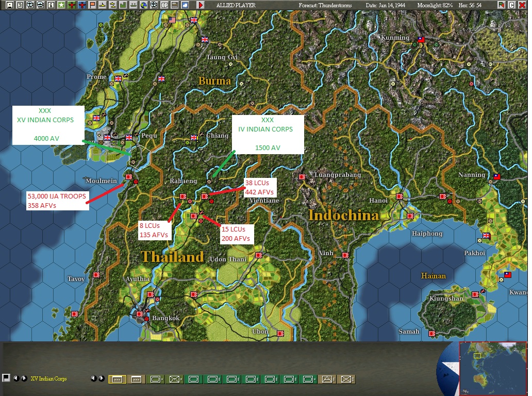Viewport: 532px width, 396px height.
Task: Select Japanese unit at Vinh
Action: [345, 255]
